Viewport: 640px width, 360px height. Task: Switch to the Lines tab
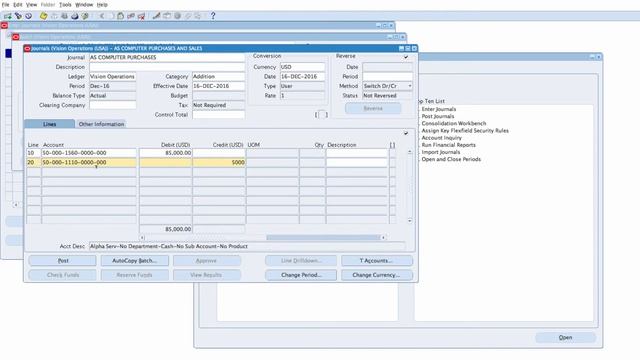pos(49,124)
